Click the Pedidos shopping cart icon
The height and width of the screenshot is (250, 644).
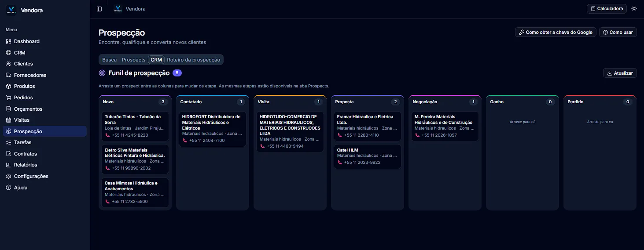point(9,98)
